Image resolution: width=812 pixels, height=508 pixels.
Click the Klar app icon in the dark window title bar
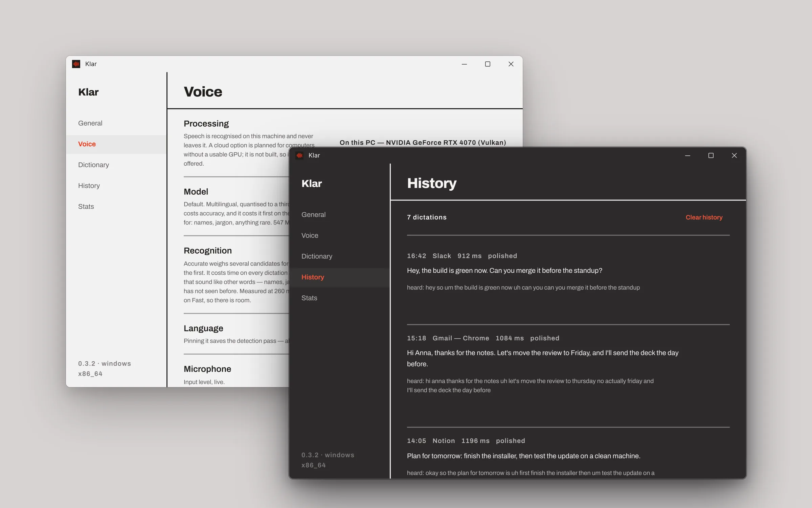pyautogui.click(x=299, y=155)
